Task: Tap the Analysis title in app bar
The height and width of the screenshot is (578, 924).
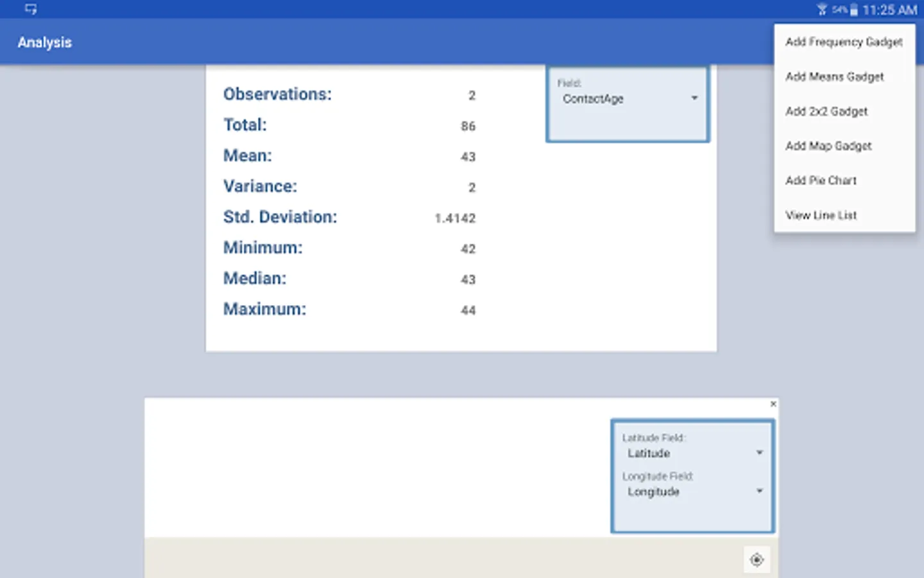Action: click(45, 42)
